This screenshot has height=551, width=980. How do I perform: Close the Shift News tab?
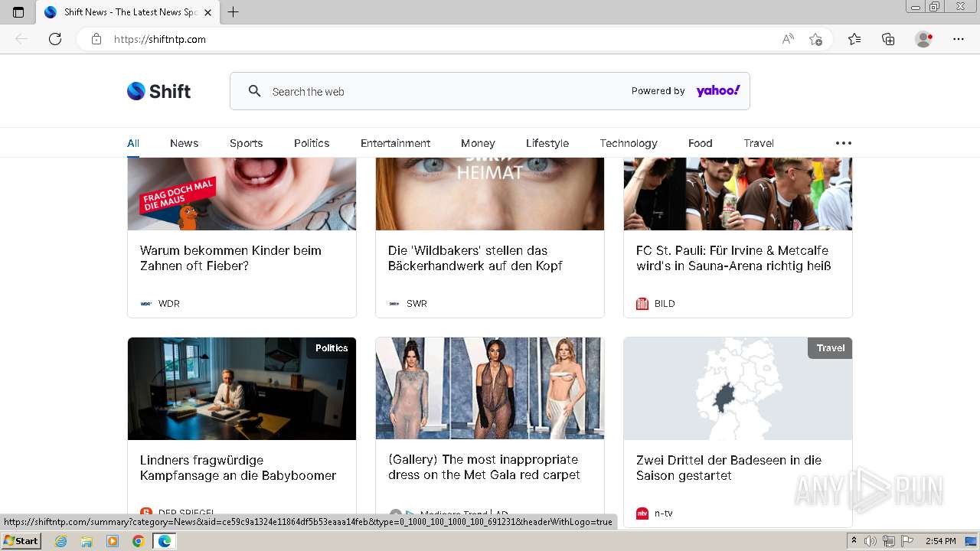click(207, 12)
